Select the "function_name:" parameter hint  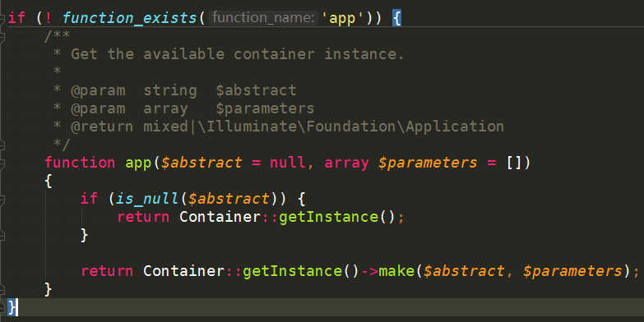pos(263,17)
